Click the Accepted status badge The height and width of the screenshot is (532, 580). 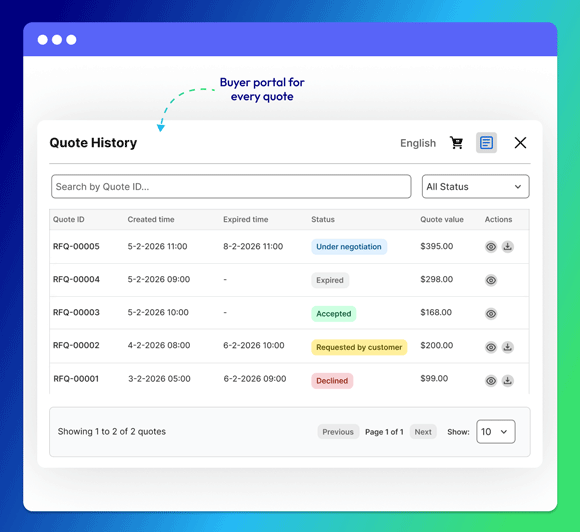pyautogui.click(x=334, y=314)
